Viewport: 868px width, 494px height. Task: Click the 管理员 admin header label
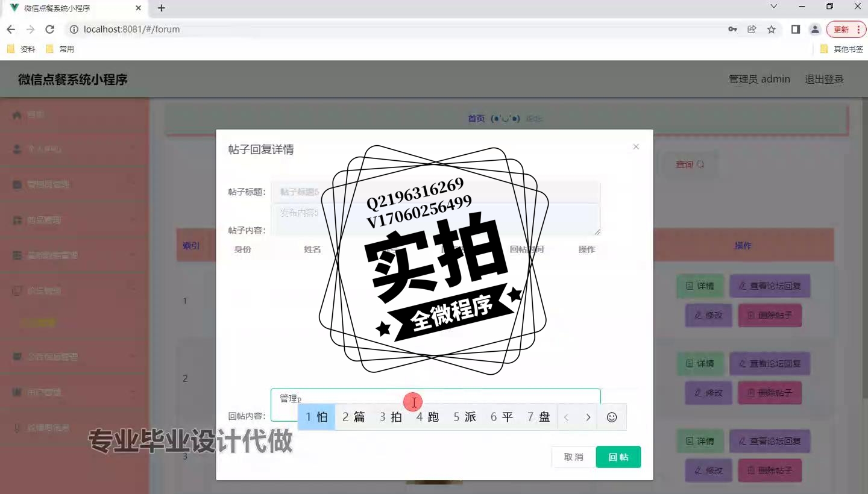(x=759, y=79)
